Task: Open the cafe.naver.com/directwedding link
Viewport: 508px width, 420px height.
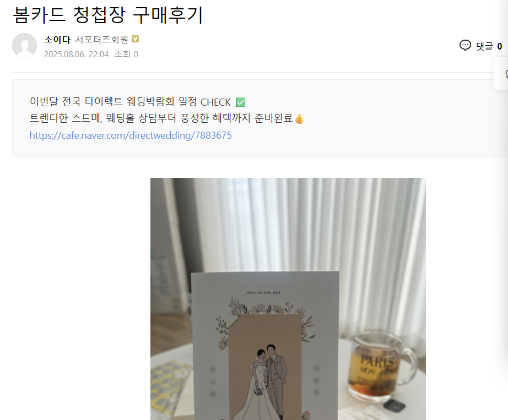Action: [x=131, y=135]
